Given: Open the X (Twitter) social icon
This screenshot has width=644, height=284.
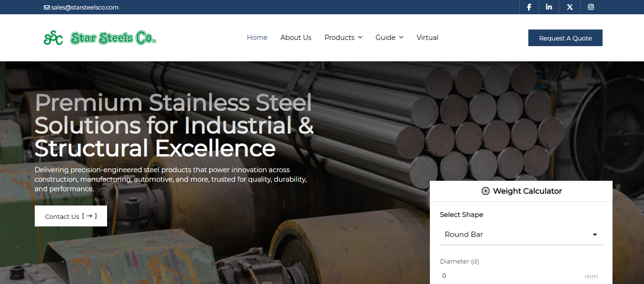Looking at the screenshot, I should tap(570, 7).
